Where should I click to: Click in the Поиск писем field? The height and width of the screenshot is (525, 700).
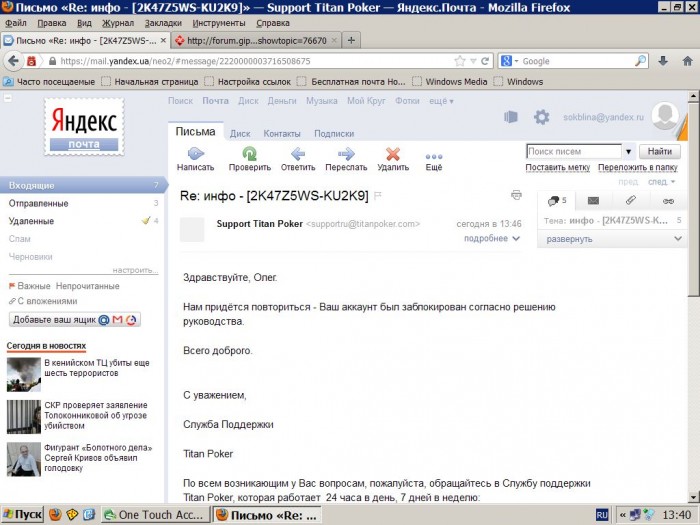click(x=574, y=151)
